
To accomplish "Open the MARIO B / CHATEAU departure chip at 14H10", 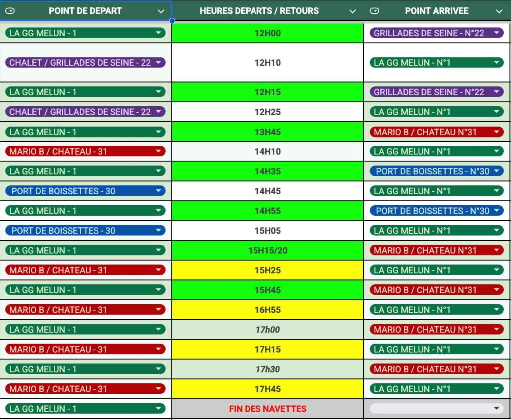I will pyautogui.click(x=85, y=151).
